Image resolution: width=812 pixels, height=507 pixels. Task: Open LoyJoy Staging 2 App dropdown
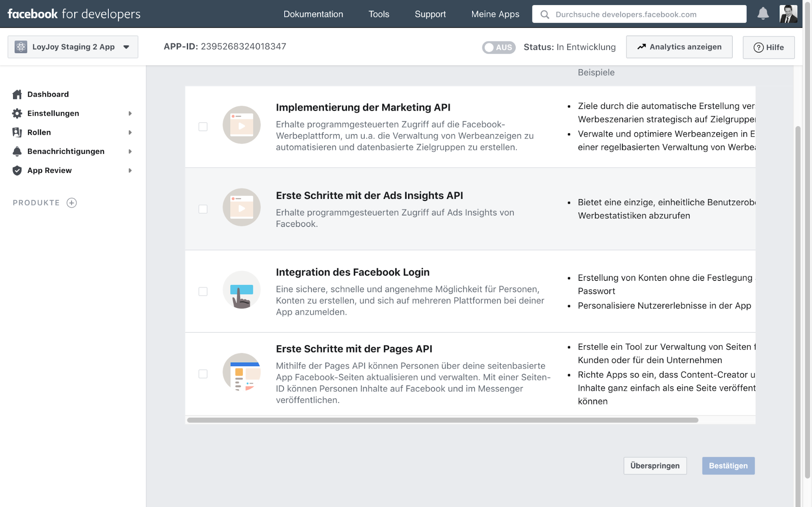[x=73, y=47]
